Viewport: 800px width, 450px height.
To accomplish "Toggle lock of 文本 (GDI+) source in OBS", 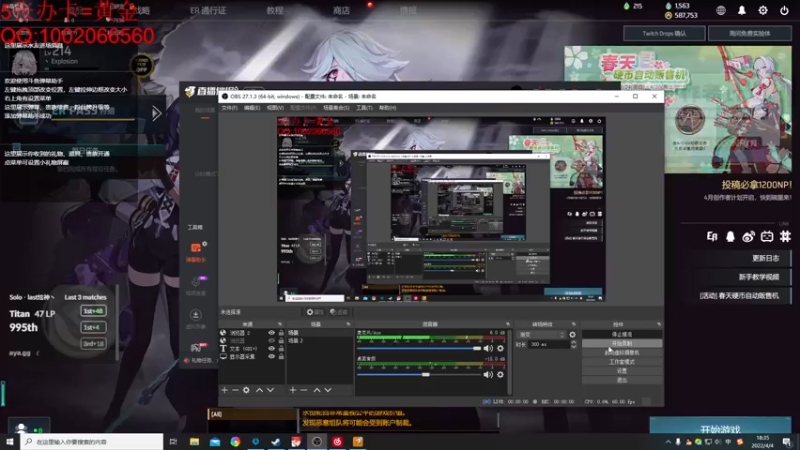I will point(281,348).
